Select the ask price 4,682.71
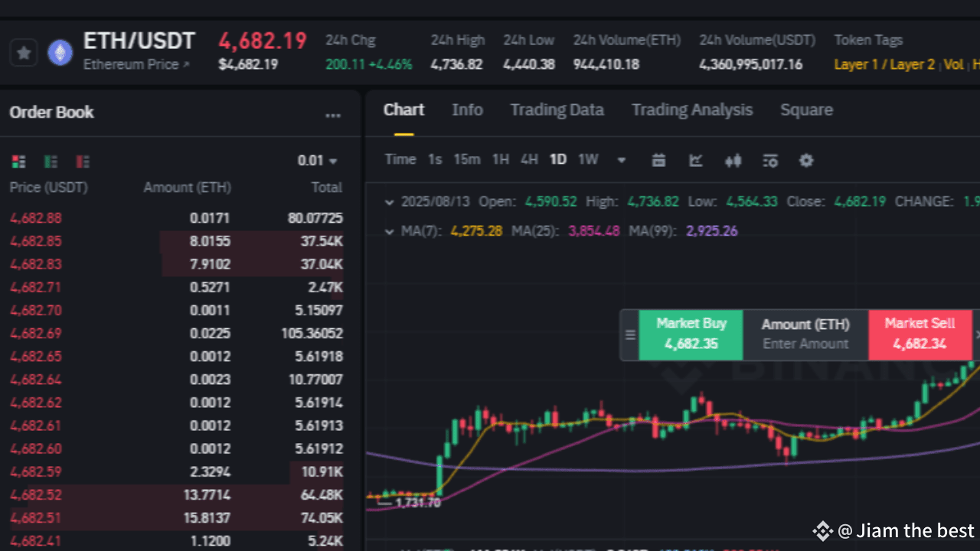 pyautogui.click(x=36, y=287)
